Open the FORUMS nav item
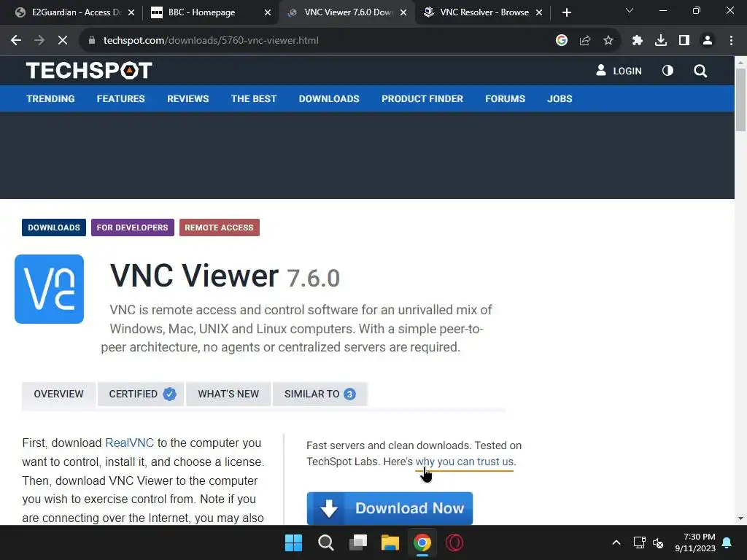747x560 pixels. (x=505, y=98)
